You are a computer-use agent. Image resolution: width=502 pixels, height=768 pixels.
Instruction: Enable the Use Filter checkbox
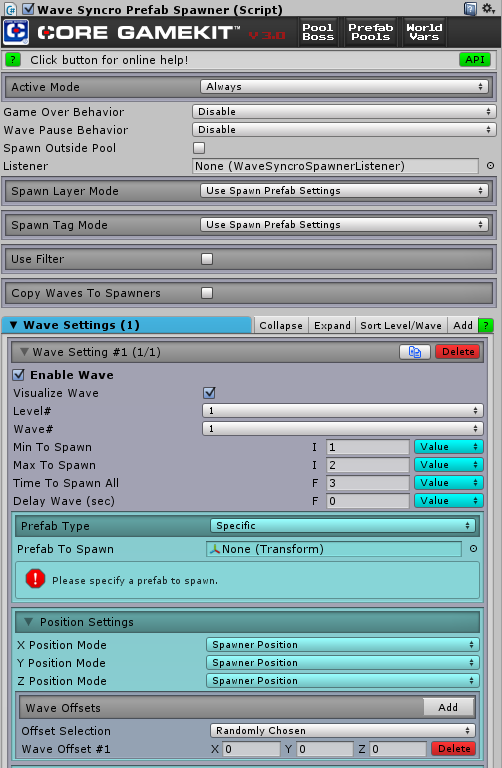pos(207,259)
